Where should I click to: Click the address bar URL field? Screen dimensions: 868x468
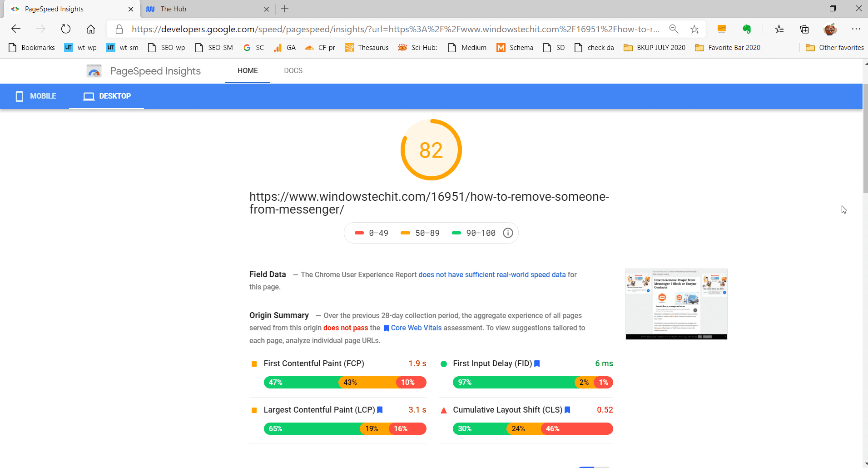tap(395, 29)
